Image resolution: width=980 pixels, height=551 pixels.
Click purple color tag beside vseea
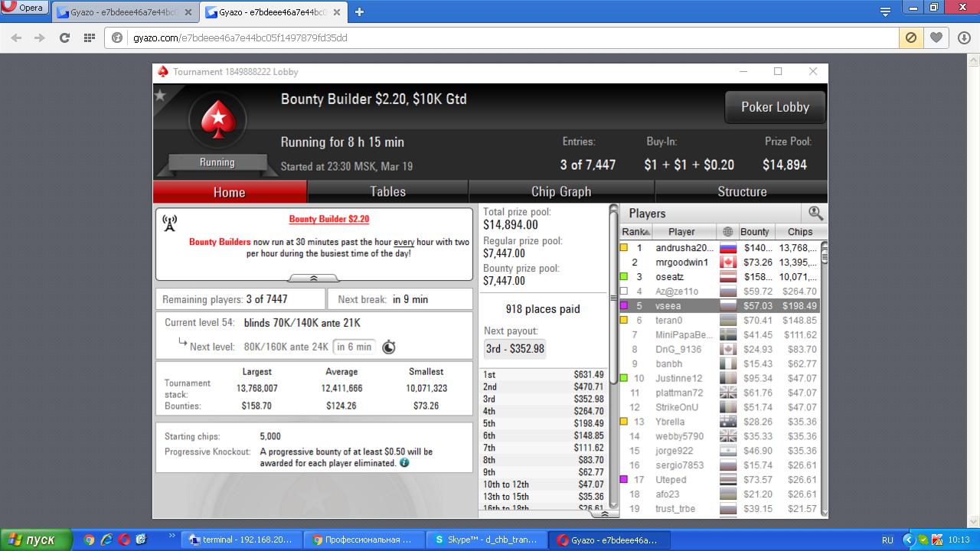pos(624,305)
